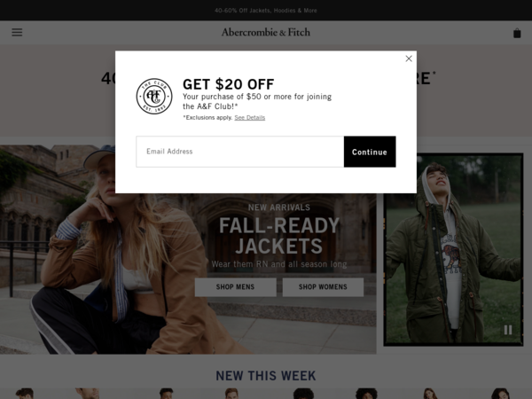532x399 pixels.
Task: Click the Shop Mens button
Action: point(236,287)
